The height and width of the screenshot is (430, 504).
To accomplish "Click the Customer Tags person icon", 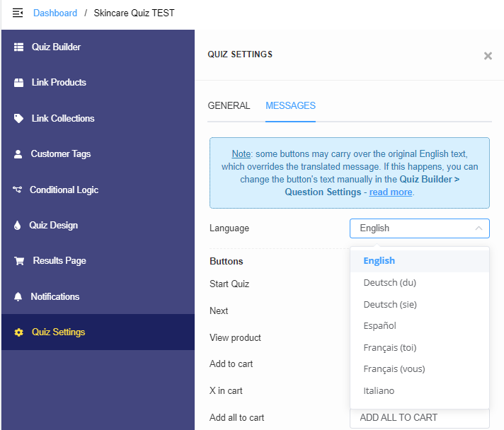I will (x=18, y=153).
